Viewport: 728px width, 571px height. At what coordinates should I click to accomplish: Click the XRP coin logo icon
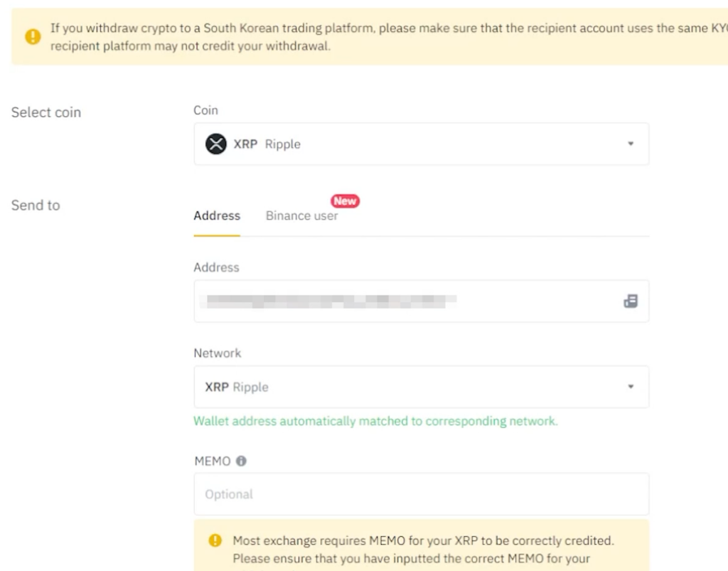click(x=216, y=144)
